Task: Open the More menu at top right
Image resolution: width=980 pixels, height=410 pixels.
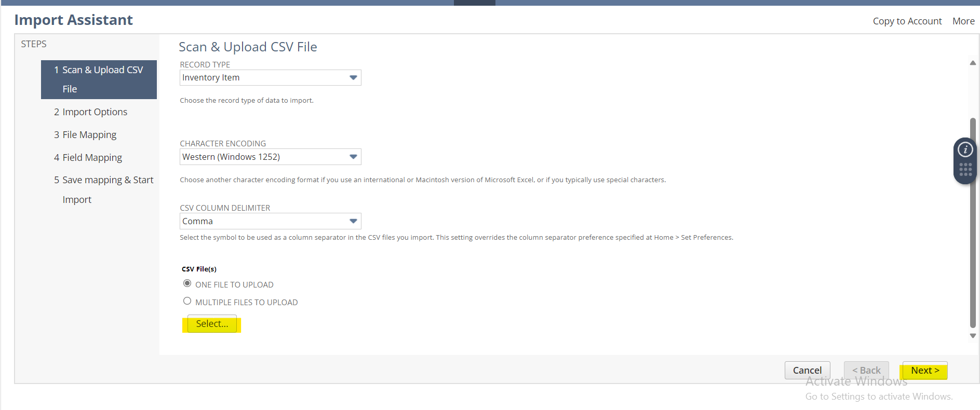Action: click(x=963, y=21)
